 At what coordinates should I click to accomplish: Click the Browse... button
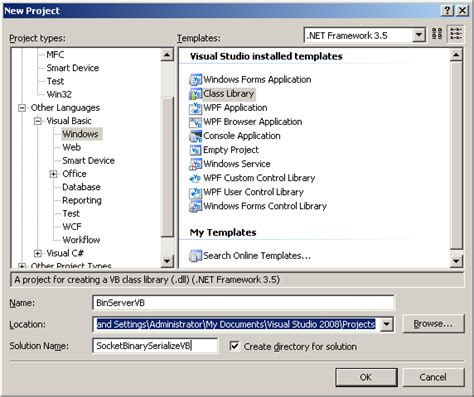click(x=433, y=324)
